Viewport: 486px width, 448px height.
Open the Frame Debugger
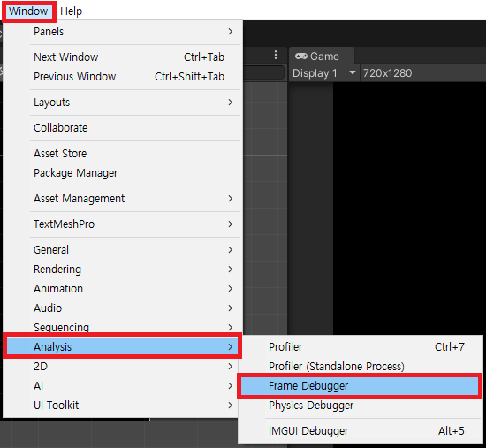(361, 386)
